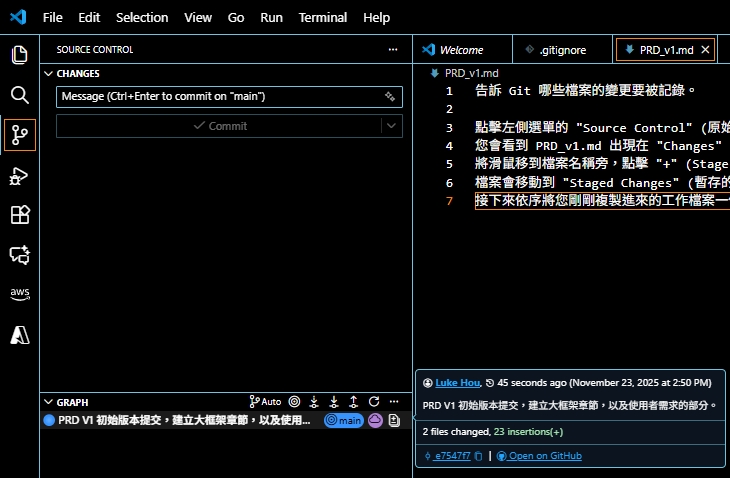Image resolution: width=730 pixels, height=478 pixels.
Task: Click line number 7 in the gutter
Action: click(449, 201)
